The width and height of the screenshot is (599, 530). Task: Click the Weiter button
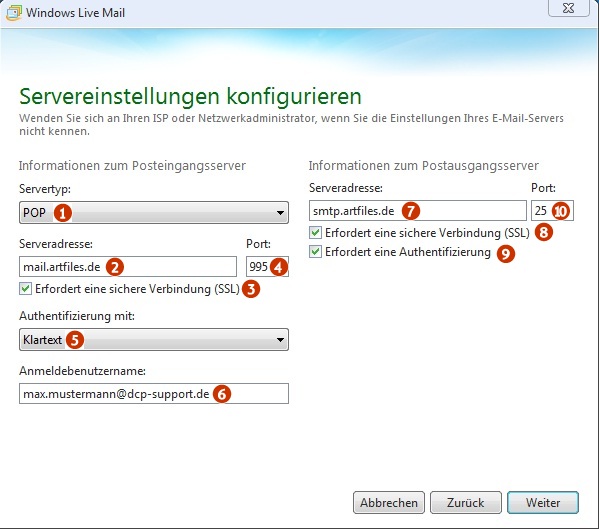point(543,502)
